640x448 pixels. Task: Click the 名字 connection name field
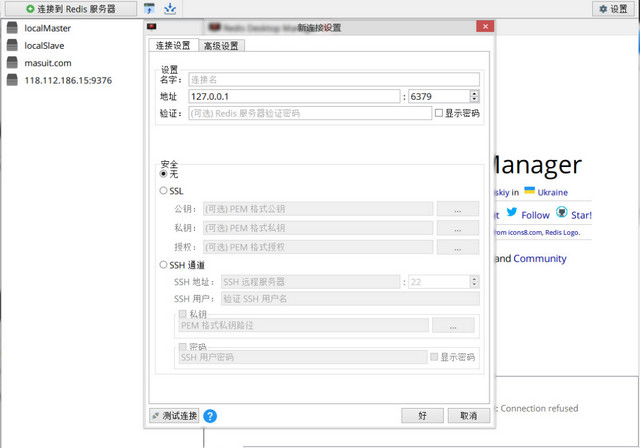tap(334, 80)
